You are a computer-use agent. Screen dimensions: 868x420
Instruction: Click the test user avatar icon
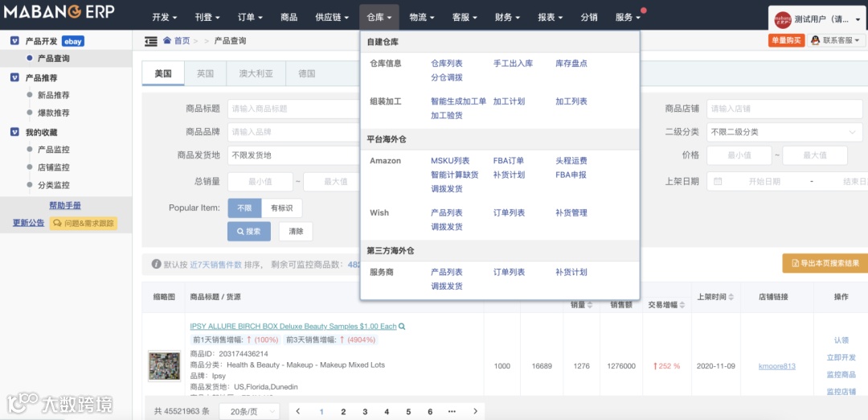pyautogui.click(x=782, y=19)
